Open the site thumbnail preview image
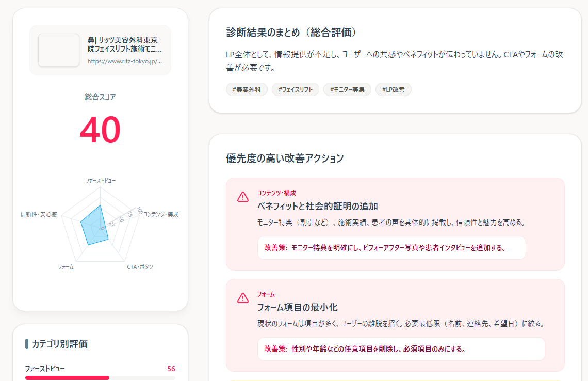Viewport: 588px width, 381px height. [x=59, y=50]
